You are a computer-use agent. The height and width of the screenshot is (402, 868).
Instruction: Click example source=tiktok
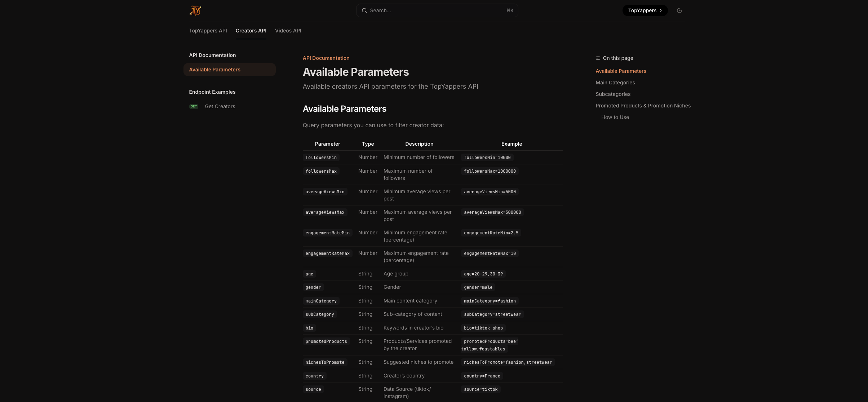coord(481,389)
